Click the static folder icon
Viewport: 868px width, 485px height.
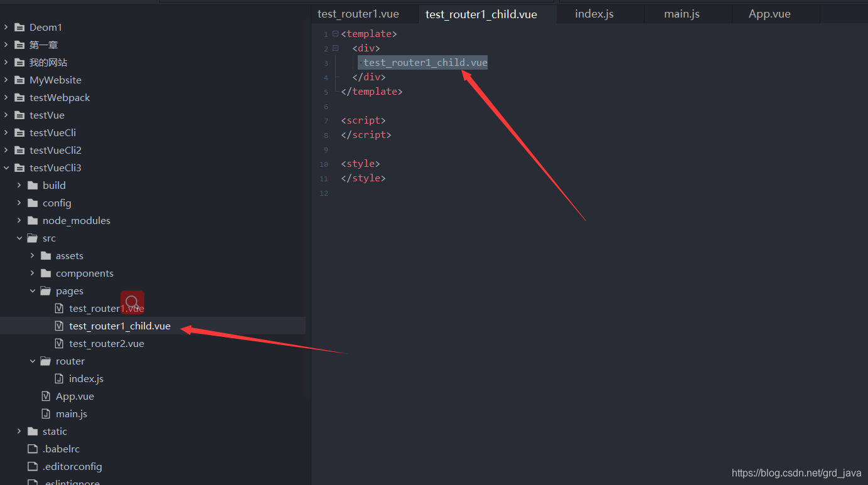coord(33,431)
